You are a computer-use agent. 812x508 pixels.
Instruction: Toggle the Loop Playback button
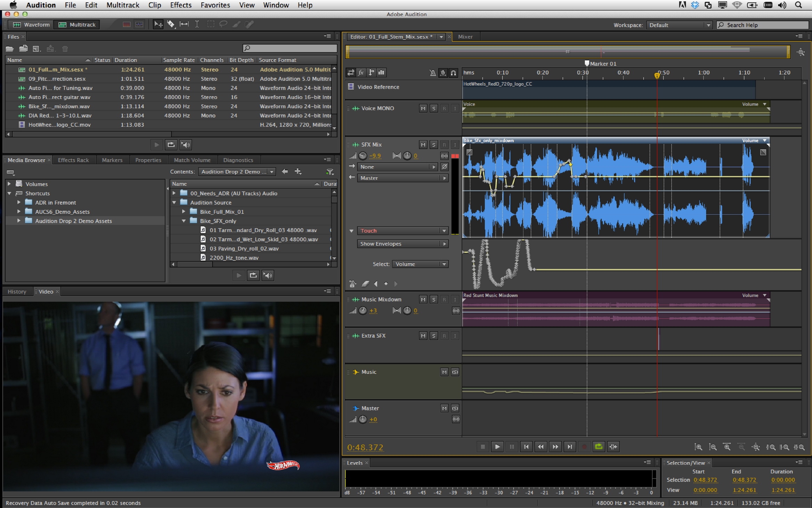coord(598,447)
